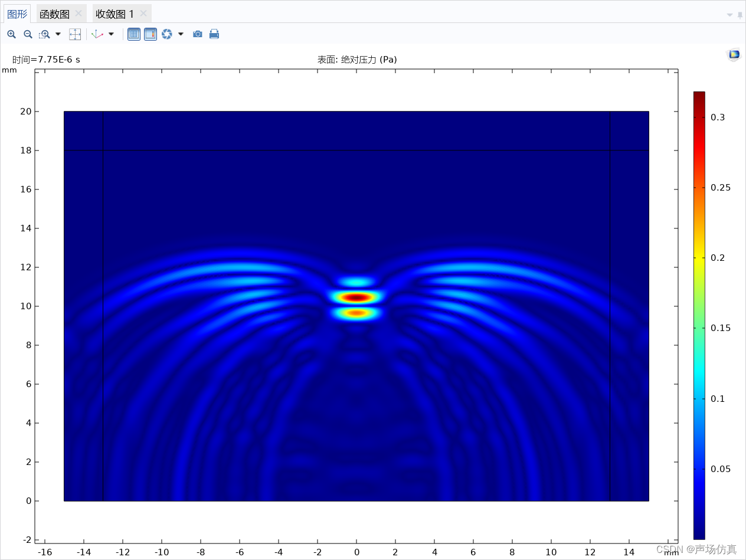This screenshot has width=746, height=560.
Task: Click the scene light aperture icon
Action: [167, 34]
